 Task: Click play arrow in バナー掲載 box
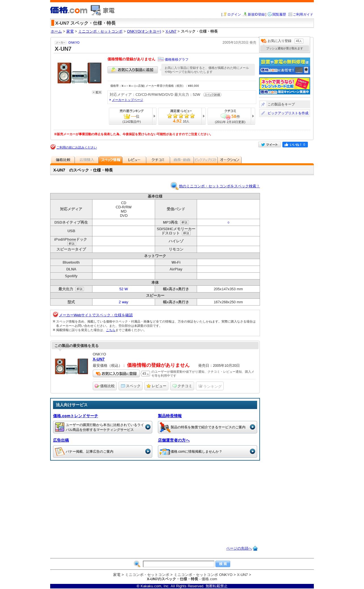click(148, 451)
